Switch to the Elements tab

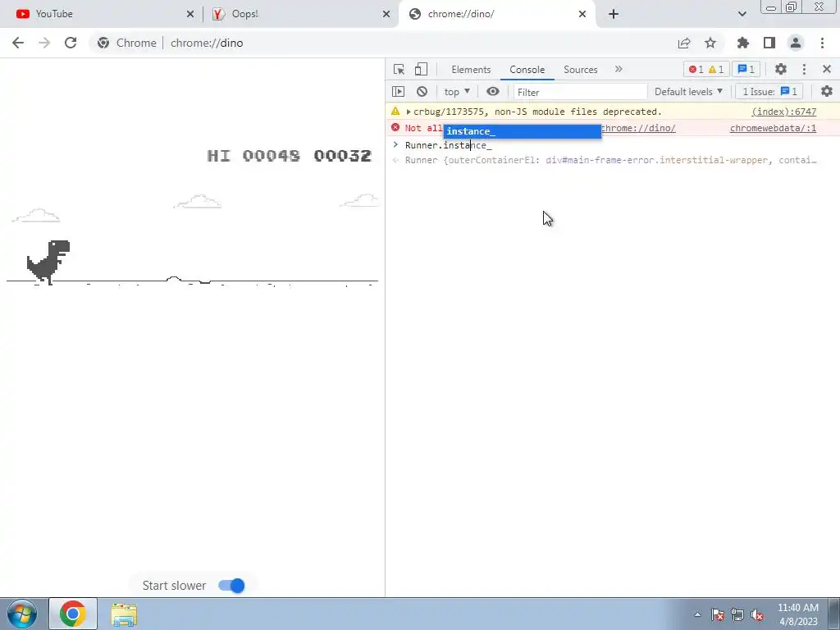click(x=471, y=70)
